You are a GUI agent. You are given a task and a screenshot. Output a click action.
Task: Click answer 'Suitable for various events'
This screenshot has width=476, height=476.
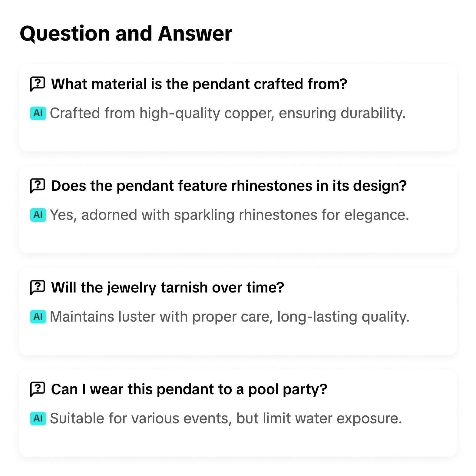[x=226, y=418]
